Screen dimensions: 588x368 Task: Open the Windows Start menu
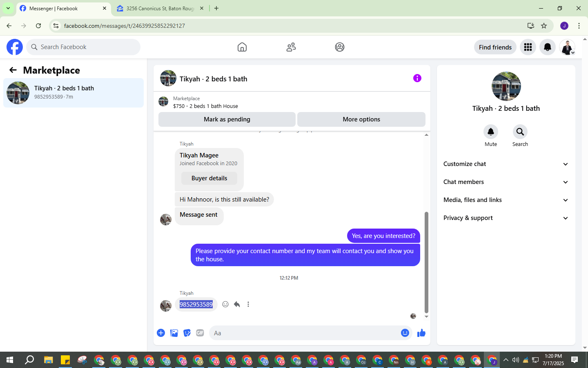click(10, 360)
